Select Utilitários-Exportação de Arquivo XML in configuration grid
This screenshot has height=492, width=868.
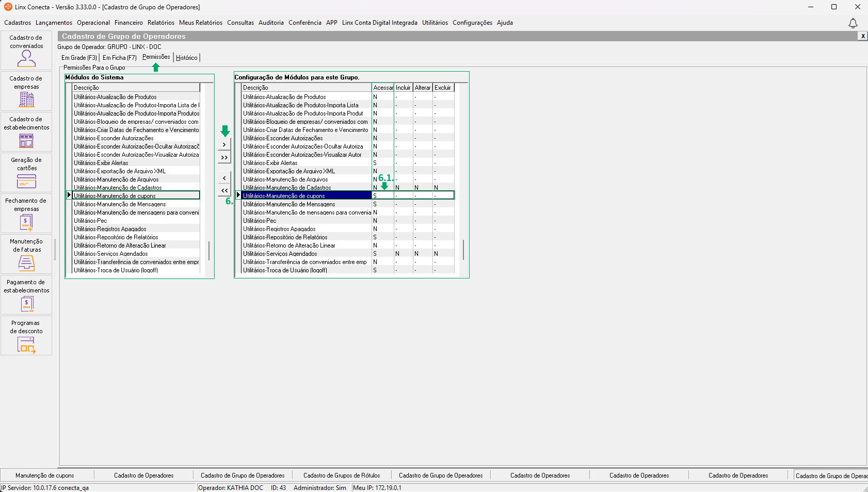point(307,171)
